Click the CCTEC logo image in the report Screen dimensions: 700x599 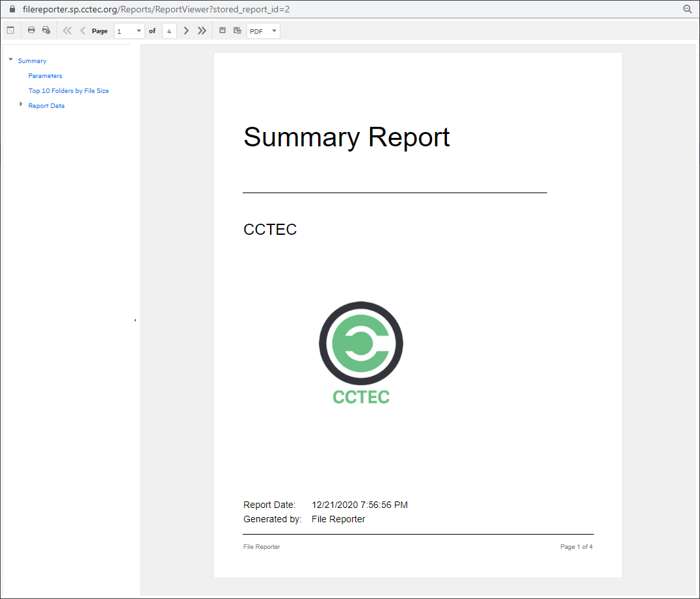point(360,353)
